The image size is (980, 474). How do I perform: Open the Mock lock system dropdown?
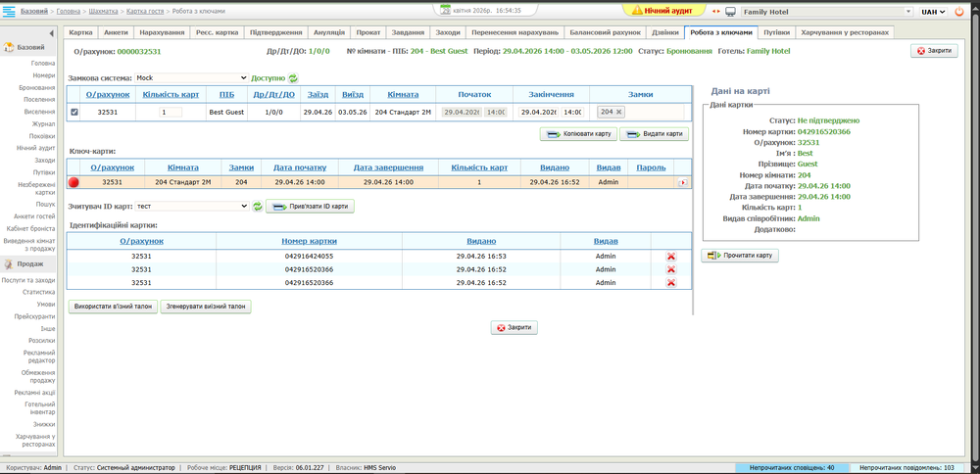point(192,77)
